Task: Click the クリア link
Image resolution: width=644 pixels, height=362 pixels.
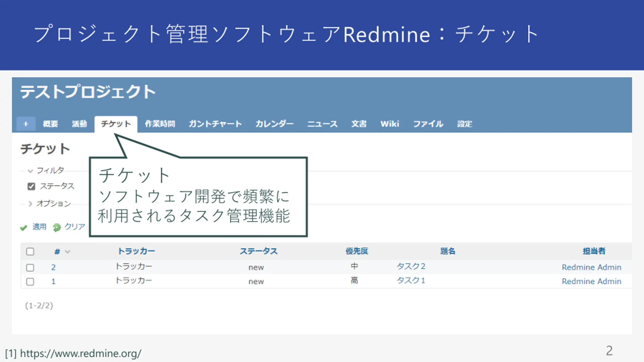Action: coord(75,227)
